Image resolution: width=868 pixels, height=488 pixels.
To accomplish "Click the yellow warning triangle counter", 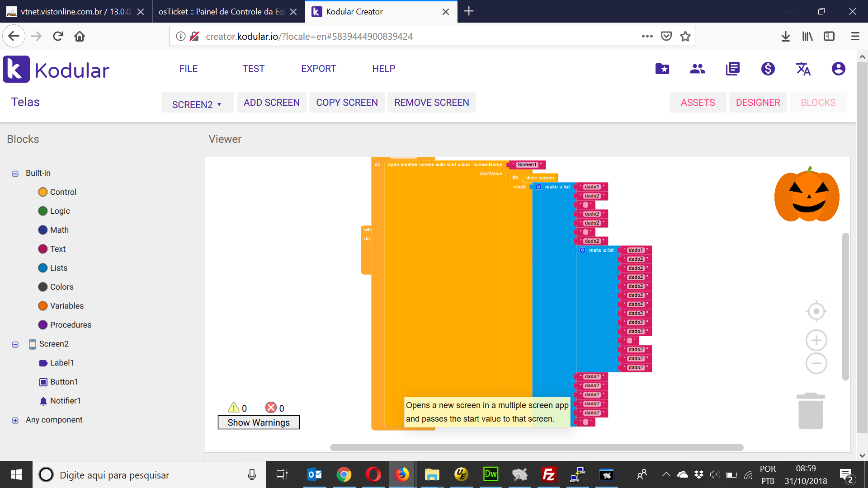I will pos(234,408).
